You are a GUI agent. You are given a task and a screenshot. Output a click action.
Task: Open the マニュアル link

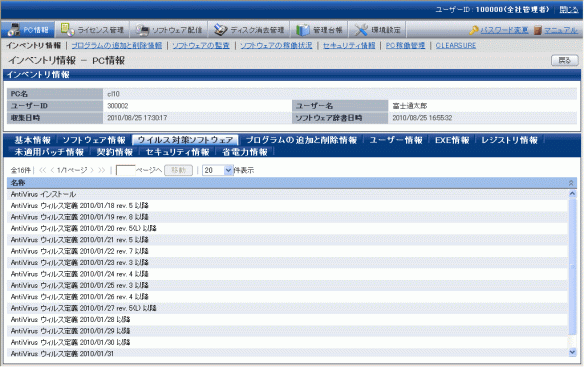[561, 30]
